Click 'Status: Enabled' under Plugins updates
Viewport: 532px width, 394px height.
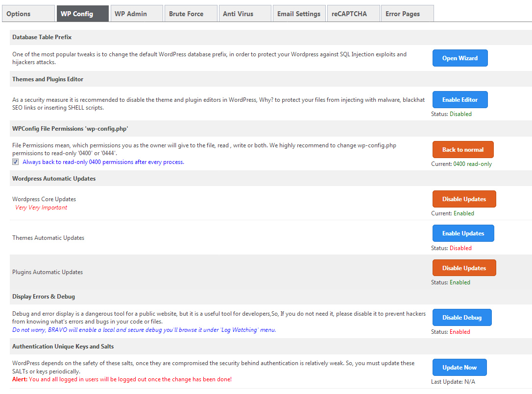(451, 282)
